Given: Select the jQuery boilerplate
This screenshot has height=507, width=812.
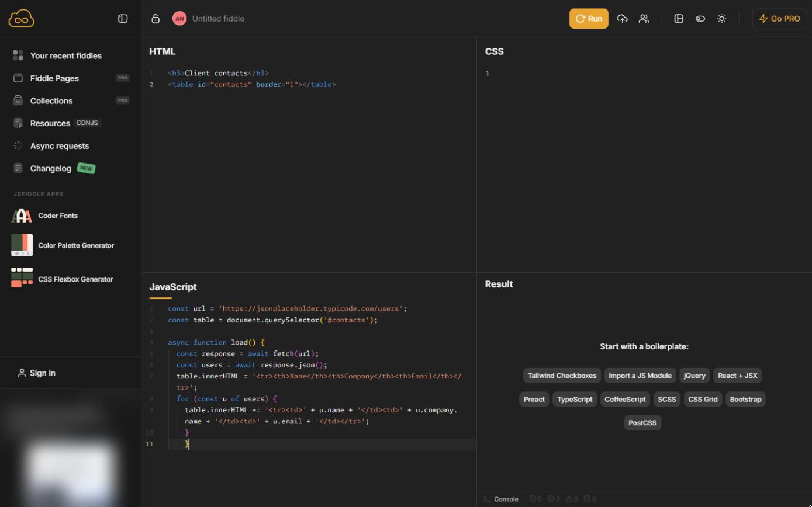Looking at the screenshot, I should pyautogui.click(x=694, y=376).
